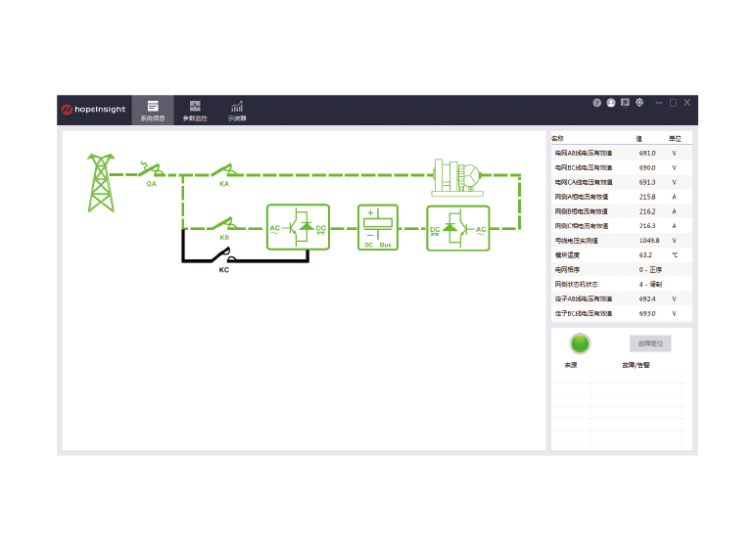This screenshot has width=756, height=551.
Task: Toggle the KB contactor switch
Action: (x=224, y=226)
